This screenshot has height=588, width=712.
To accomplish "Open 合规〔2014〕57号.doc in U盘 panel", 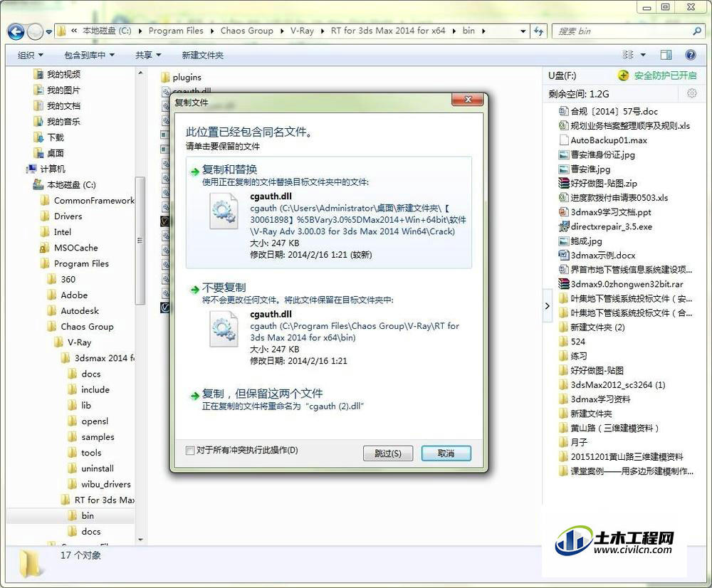I will [614, 112].
